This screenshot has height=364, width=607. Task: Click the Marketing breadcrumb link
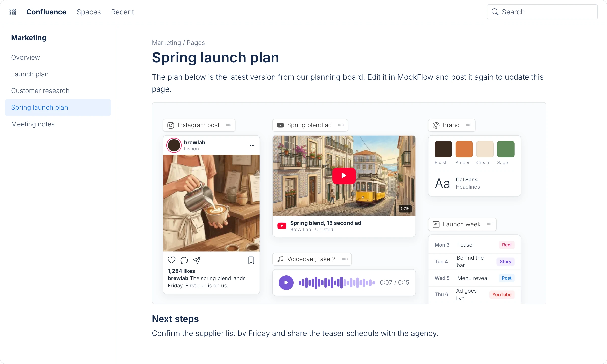coord(166,43)
